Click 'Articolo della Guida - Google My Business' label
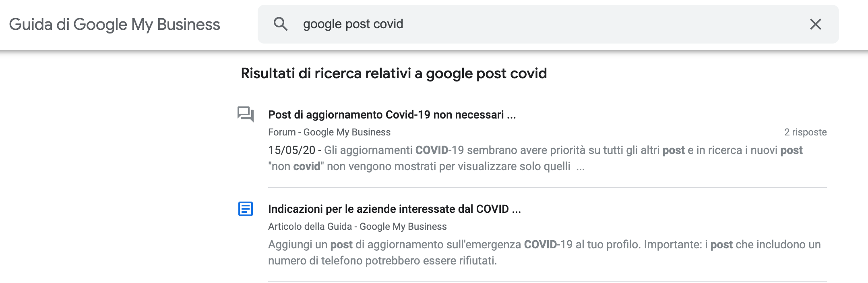This screenshot has width=868, height=283. [x=357, y=227]
